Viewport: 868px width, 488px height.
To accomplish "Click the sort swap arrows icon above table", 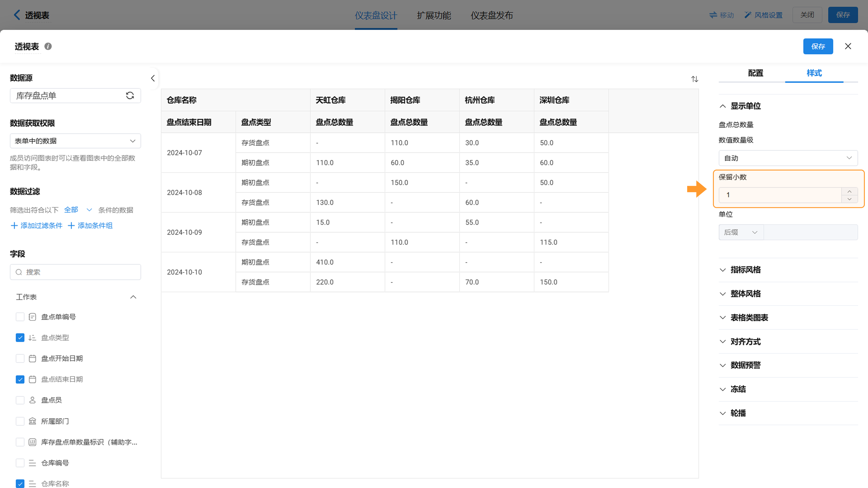I will [694, 79].
